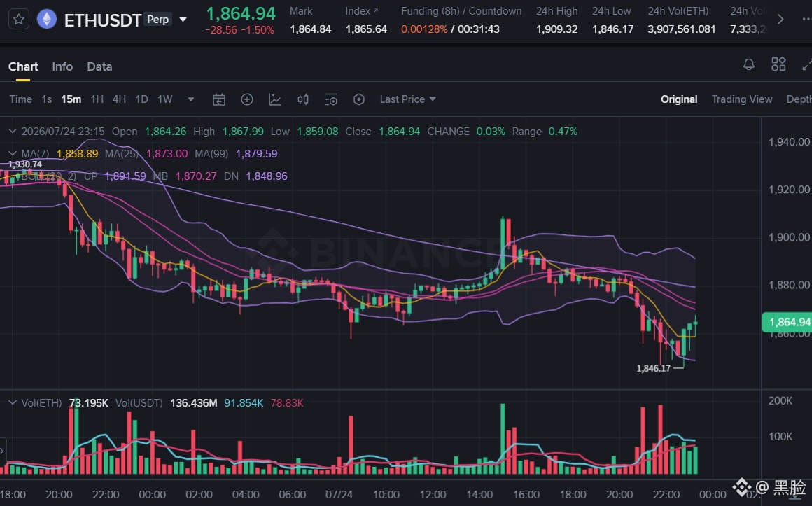Expand chart to fullscreen
This screenshot has height=506, width=812.
[x=806, y=64]
